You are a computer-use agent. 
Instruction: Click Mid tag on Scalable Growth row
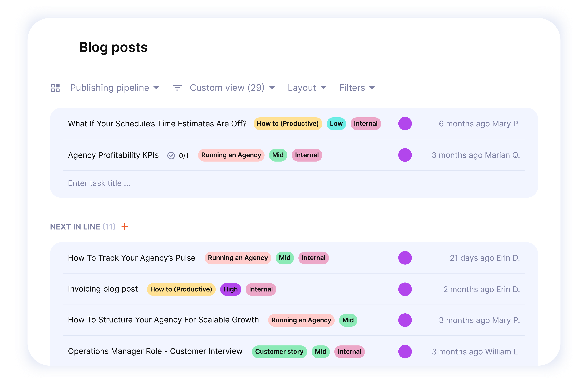pyautogui.click(x=348, y=320)
